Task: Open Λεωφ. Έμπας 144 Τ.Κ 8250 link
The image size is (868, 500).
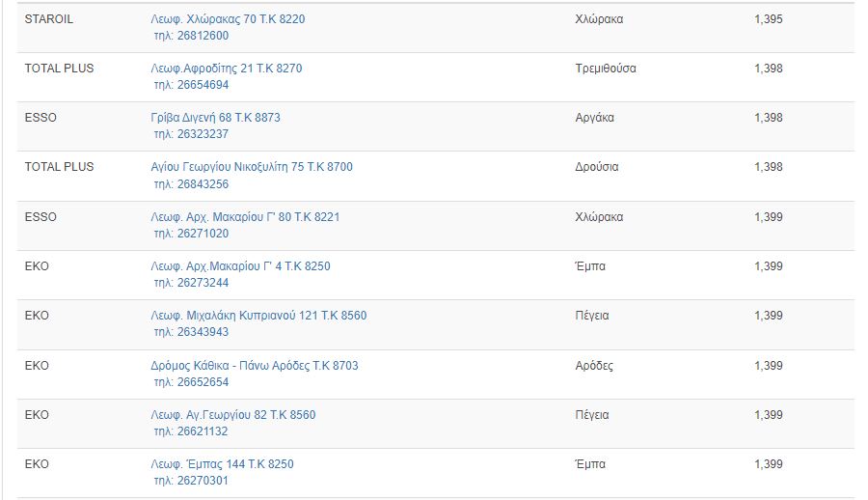Action: [222, 464]
